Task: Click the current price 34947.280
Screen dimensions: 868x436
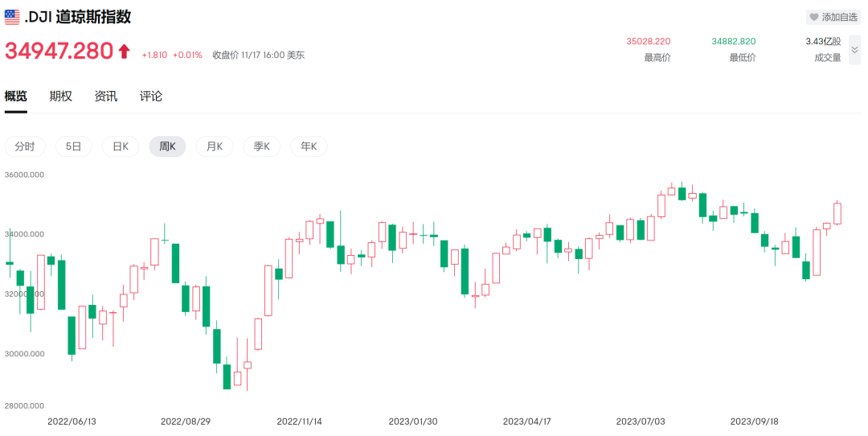Action: click(59, 51)
